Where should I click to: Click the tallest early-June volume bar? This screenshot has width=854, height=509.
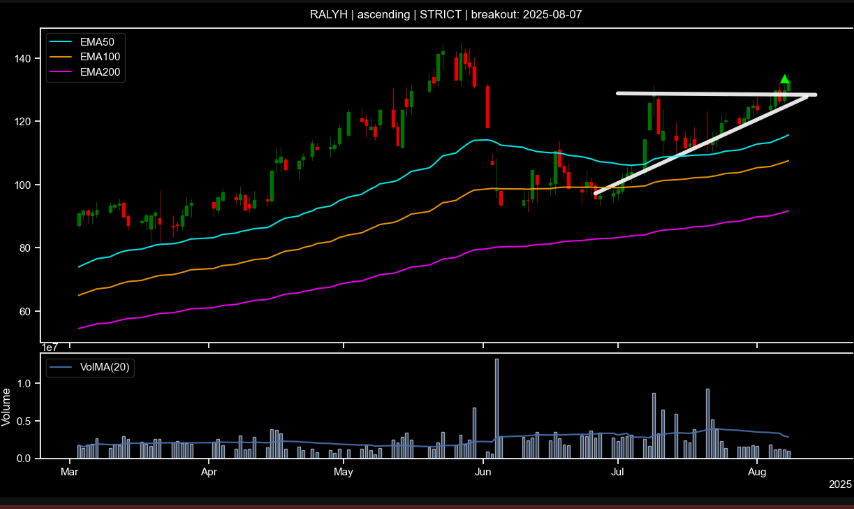(497, 408)
